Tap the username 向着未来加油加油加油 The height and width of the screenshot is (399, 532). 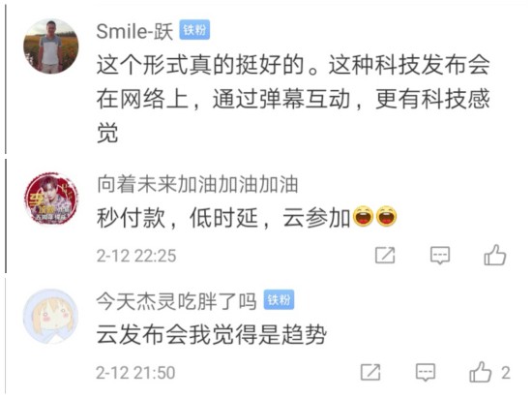coord(197,184)
